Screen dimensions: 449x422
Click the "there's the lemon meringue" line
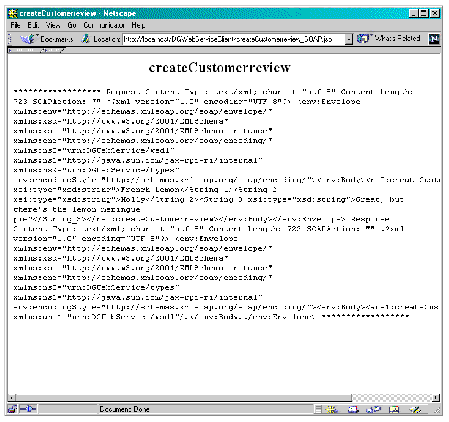click(x=77, y=210)
